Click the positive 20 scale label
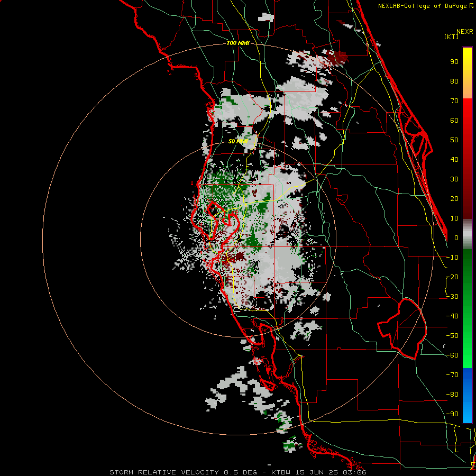This screenshot has height=476, width=476. coord(454,199)
